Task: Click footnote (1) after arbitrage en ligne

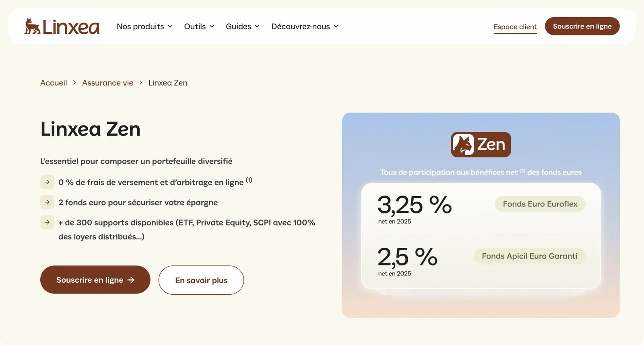Action: pos(249,180)
